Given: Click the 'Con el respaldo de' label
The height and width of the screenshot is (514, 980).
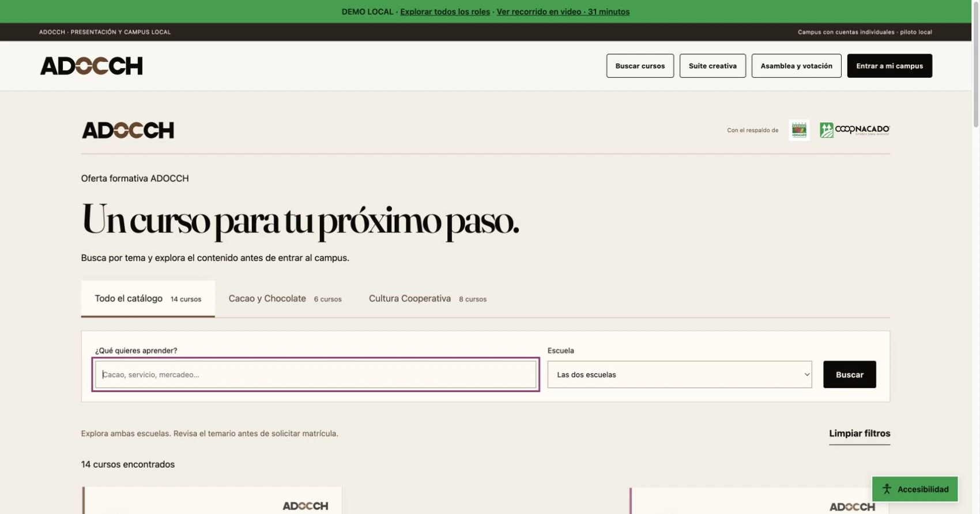Looking at the screenshot, I should point(752,130).
